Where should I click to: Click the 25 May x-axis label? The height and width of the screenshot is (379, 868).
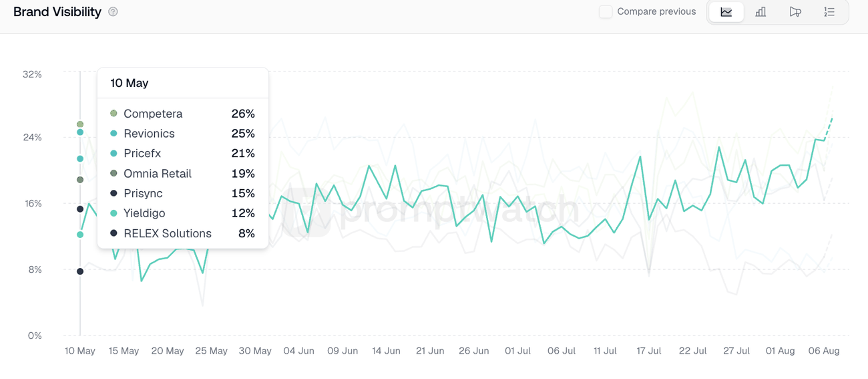pyautogui.click(x=212, y=350)
